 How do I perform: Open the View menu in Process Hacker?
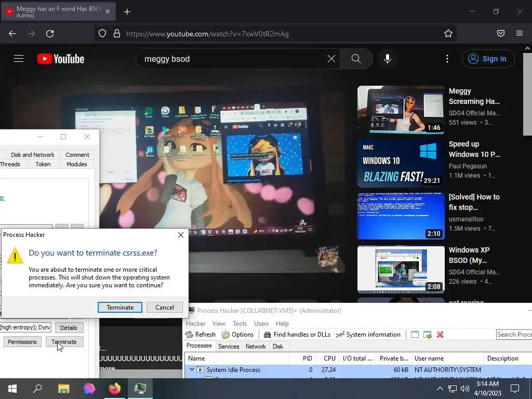point(219,324)
